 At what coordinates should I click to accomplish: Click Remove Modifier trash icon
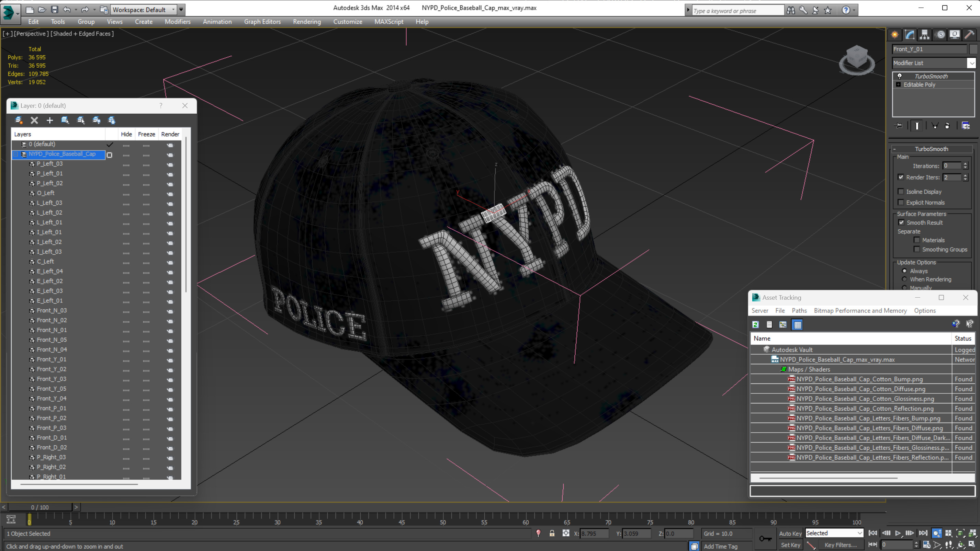pyautogui.click(x=947, y=126)
